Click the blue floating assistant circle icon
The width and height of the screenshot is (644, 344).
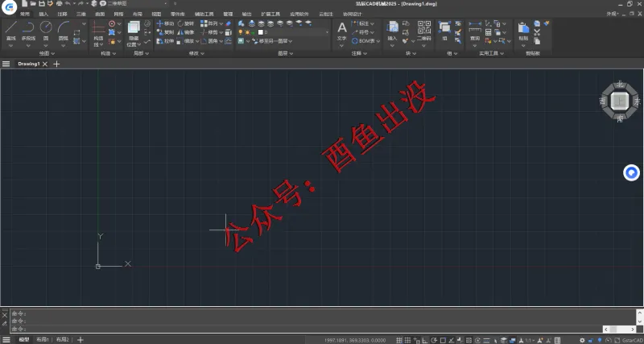(x=631, y=173)
